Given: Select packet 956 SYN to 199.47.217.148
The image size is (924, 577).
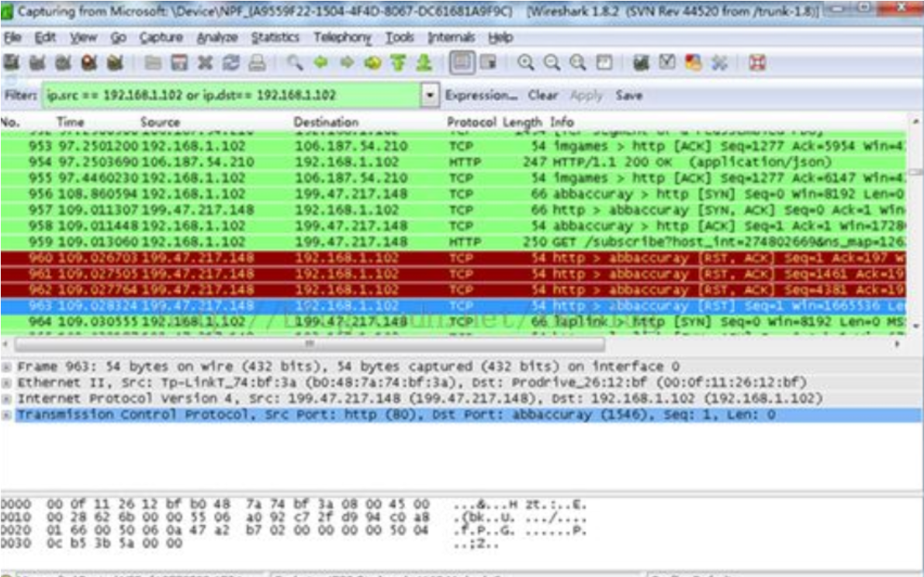Looking at the screenshot, I should pyautogui.click(x=454, y=194).
